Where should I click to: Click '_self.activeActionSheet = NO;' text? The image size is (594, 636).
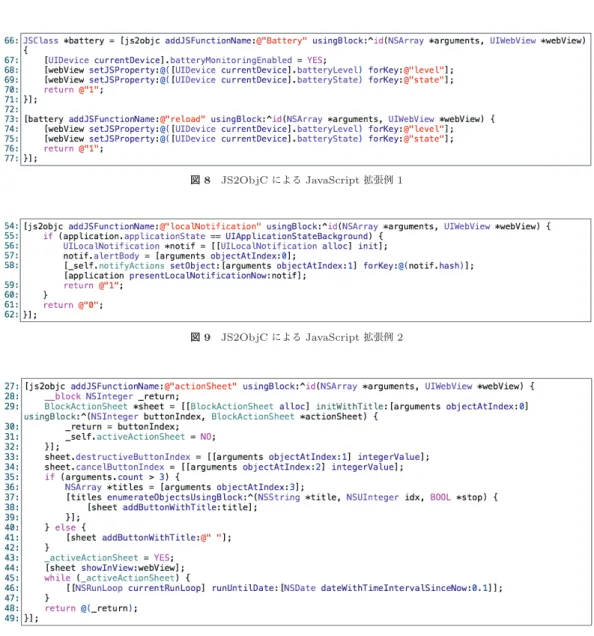[140, 437]
